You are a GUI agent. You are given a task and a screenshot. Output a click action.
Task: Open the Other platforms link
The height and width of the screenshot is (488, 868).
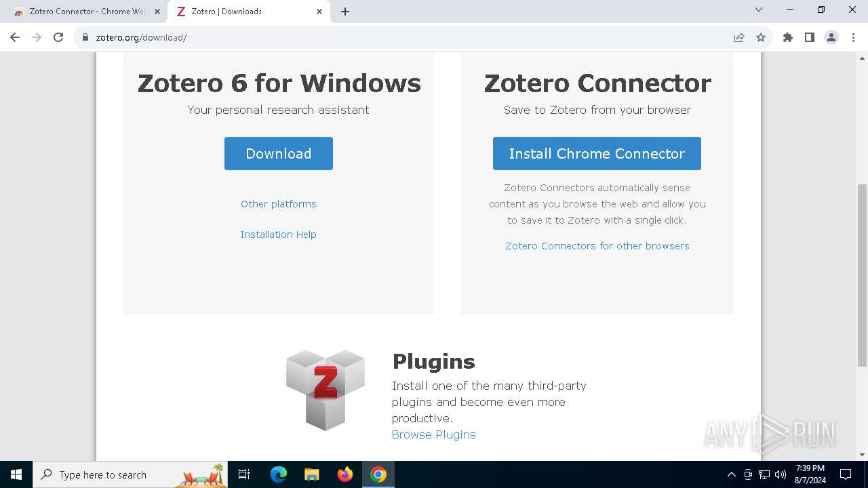[279, 204]
